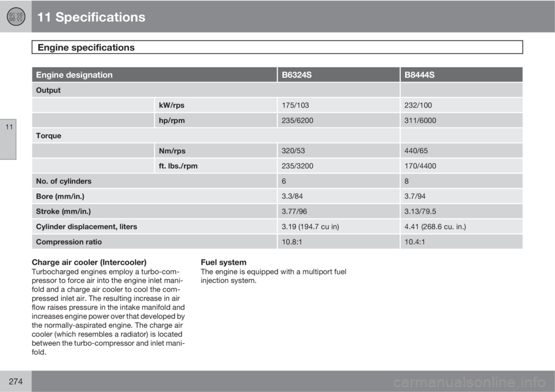Select the Compression ratio value 10.8:1
555x392 pixels.
291,242
